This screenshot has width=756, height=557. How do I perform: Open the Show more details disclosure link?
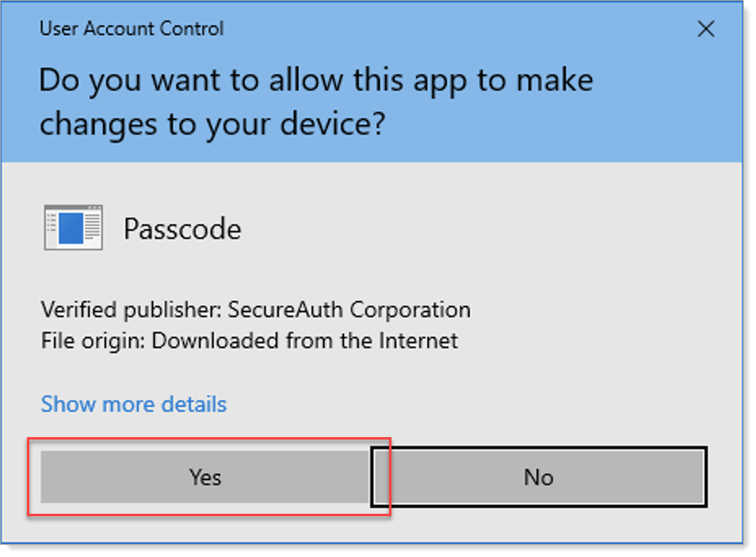[x=133, y=404]
